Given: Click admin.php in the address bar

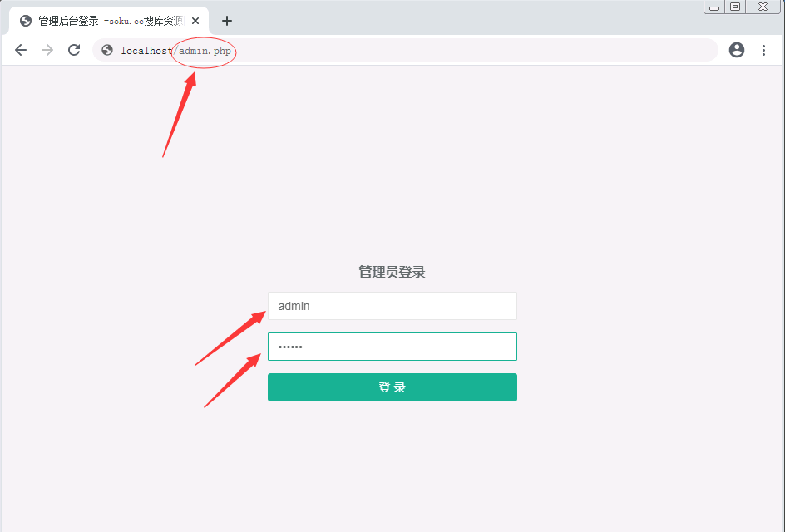Looking at the screenshot, I should point(205,51).
